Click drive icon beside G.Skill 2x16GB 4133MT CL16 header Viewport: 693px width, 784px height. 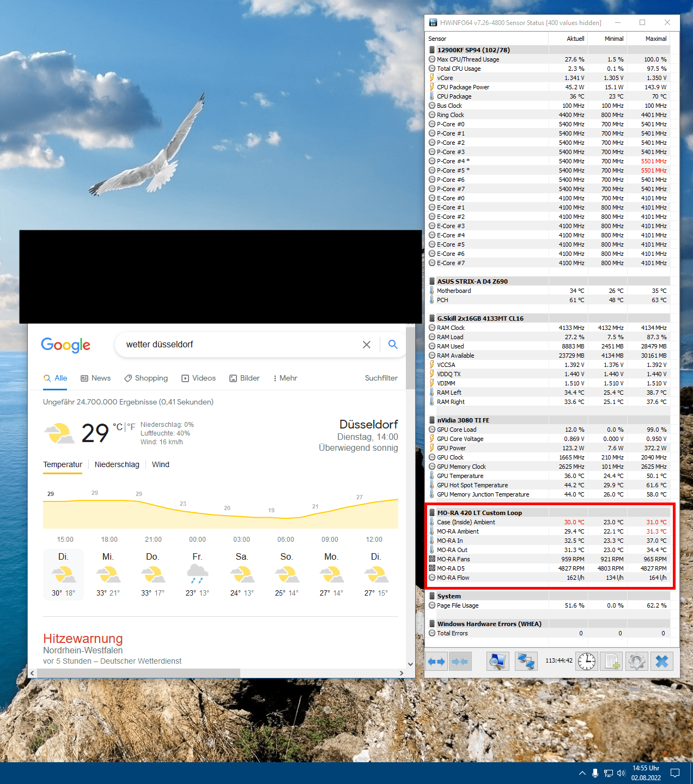pos(432,318)
